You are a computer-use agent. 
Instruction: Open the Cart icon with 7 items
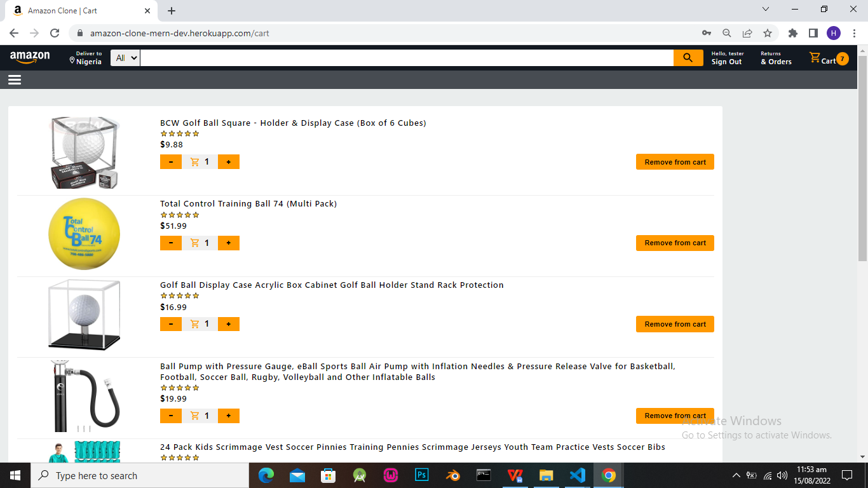(x=829, y=58)
